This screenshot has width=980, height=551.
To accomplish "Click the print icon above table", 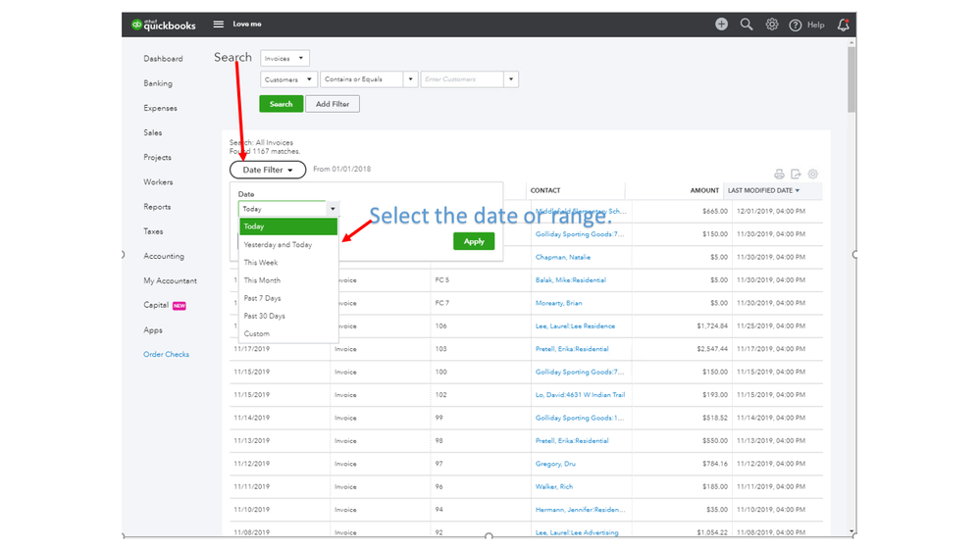I will point(779,175).
